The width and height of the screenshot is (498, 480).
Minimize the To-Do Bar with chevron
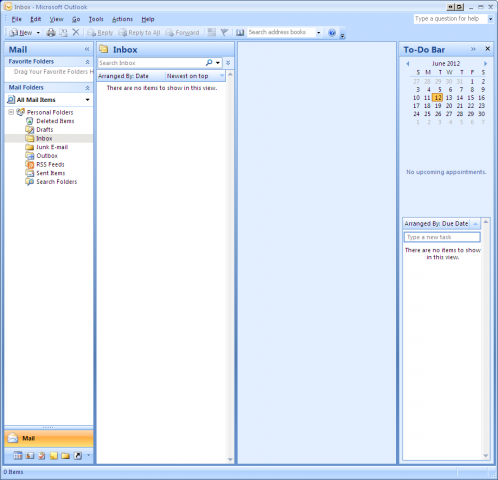pos(473,49)
